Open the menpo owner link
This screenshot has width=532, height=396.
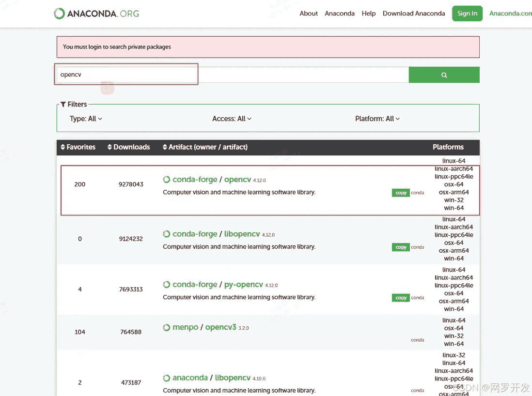(185, 327)
